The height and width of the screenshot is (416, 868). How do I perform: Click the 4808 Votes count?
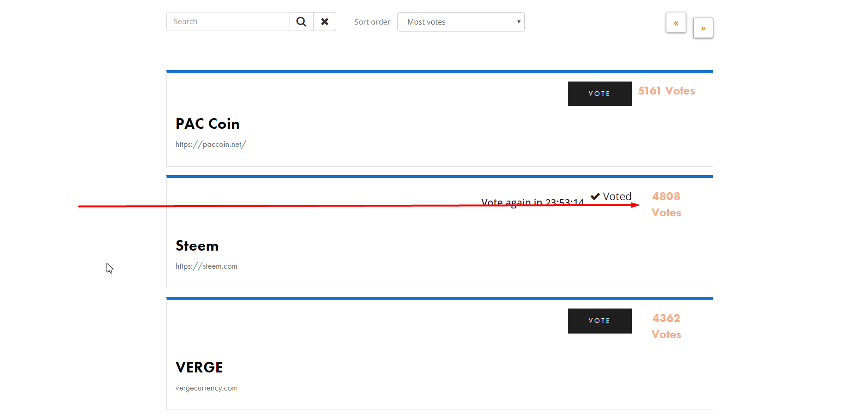click(x=667, y=204)
